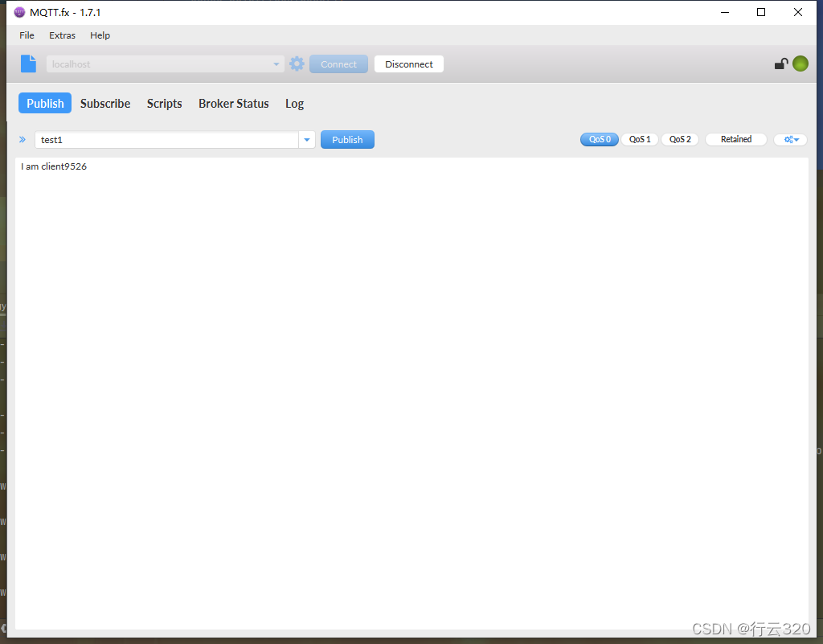Open the Extras menu
Viewport: 823px width, 644px height.
tap(62, 35)
